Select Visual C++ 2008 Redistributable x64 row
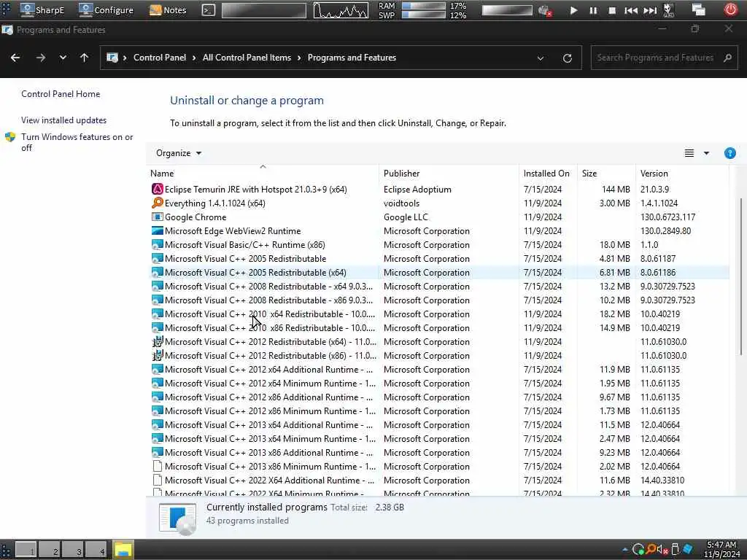Image resolution: width=747 pixels, height=560 pixels. coord(438,286)
